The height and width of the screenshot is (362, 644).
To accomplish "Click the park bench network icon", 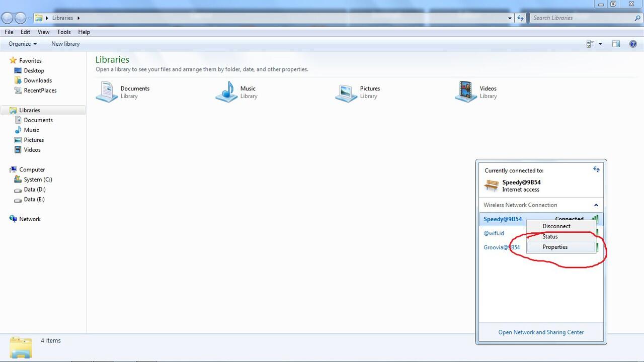I will tap(491, 186).
